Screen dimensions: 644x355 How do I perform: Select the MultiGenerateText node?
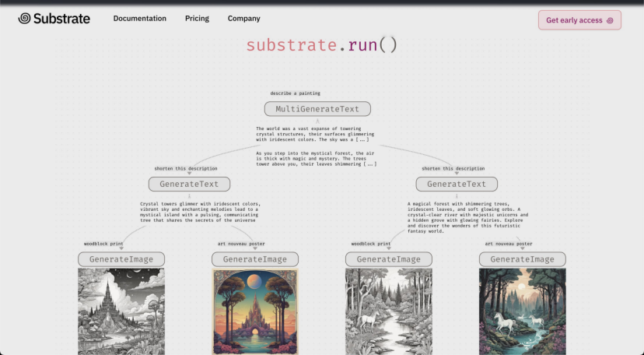(x=317, y=109)
